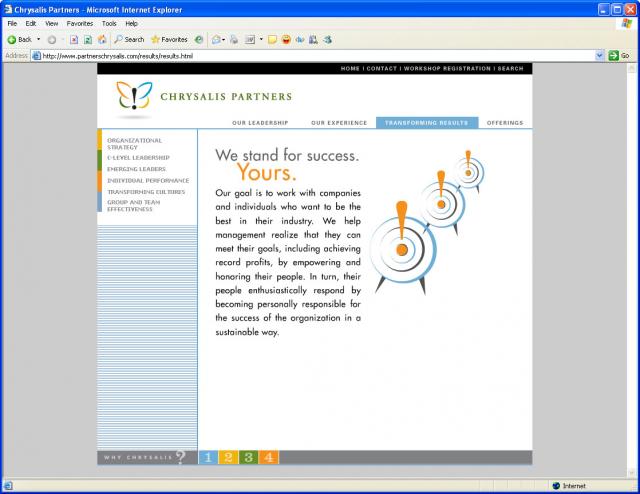Open the Workshop Registration link

pyautogui.click(x=447, y=69)
